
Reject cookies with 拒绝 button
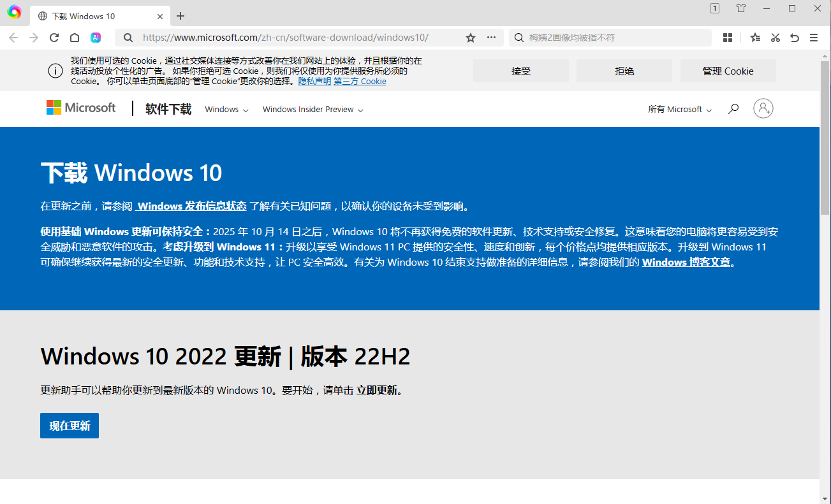(624, 71)
